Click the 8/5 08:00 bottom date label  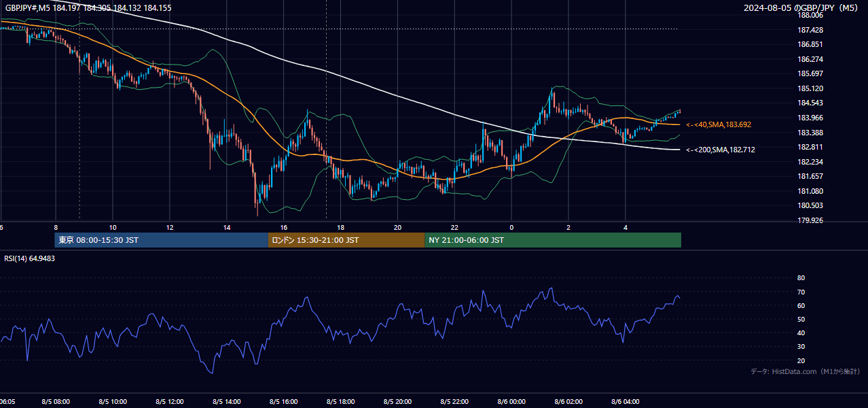(56, 402)
